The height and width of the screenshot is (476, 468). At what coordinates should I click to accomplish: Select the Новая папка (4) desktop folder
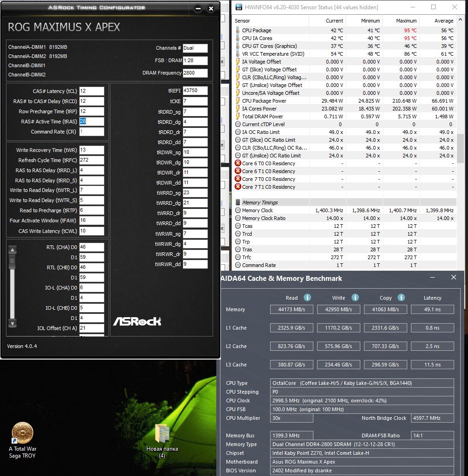[162, 441]
